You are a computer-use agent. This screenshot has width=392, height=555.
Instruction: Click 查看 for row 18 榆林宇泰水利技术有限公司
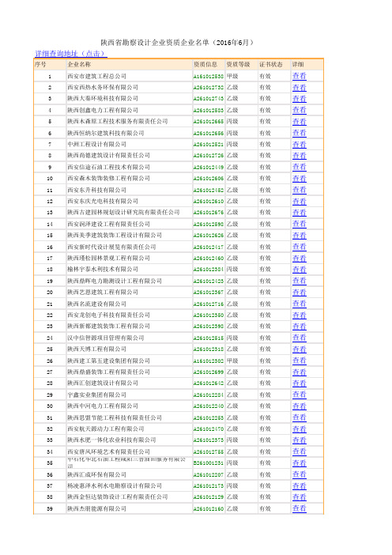click(x=300, y=270)
